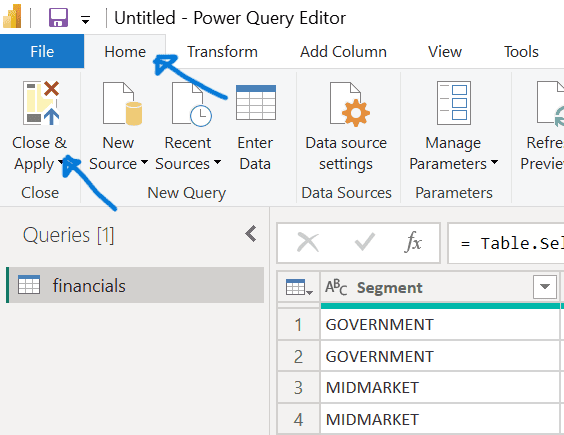Open the Close & Apply dropdown arrow

(x=61, y=163)
